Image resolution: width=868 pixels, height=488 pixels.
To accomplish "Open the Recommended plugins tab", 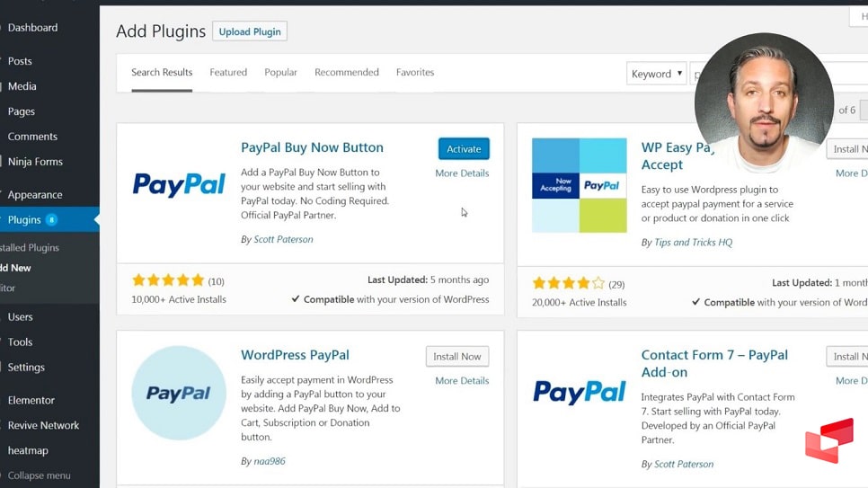I will point(347,73).
